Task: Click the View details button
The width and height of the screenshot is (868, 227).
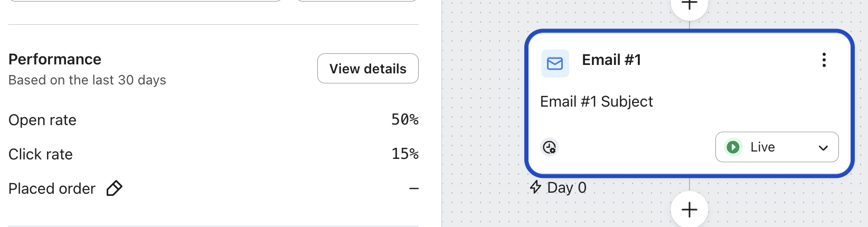Action: click(x=367, y=69)
